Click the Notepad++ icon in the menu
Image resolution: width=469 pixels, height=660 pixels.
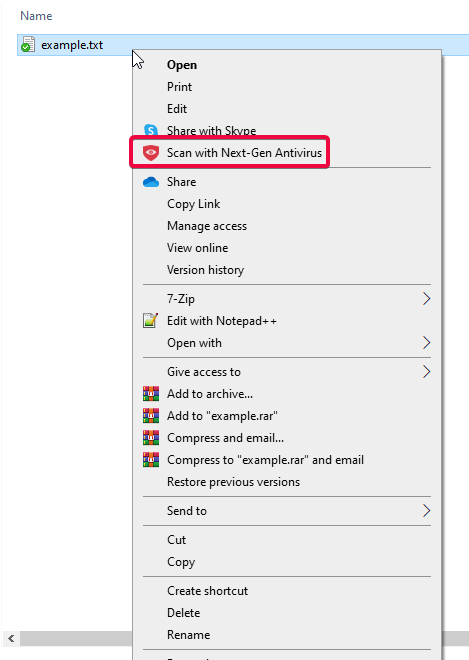[151, 321]
